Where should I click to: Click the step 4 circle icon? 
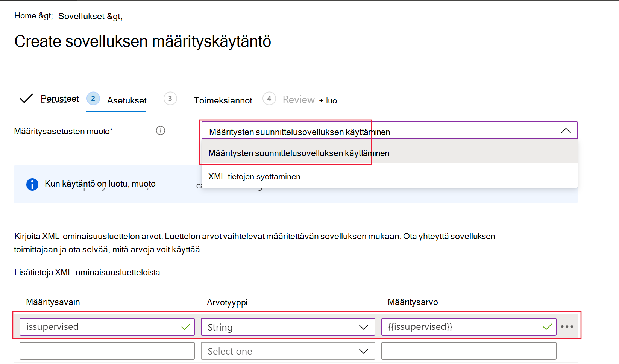coord(269,99)
